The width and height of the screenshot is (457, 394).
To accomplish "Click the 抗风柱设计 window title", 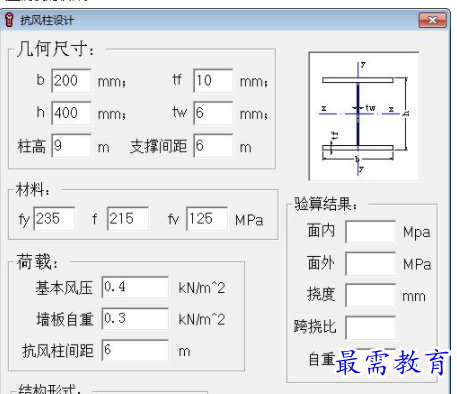I will [x=47, y=21].
